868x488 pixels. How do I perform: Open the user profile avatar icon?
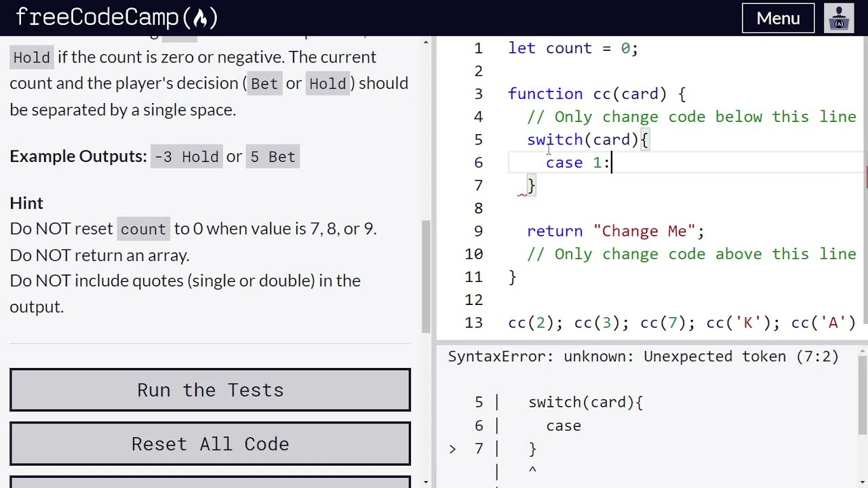click(x=839, y=18)
